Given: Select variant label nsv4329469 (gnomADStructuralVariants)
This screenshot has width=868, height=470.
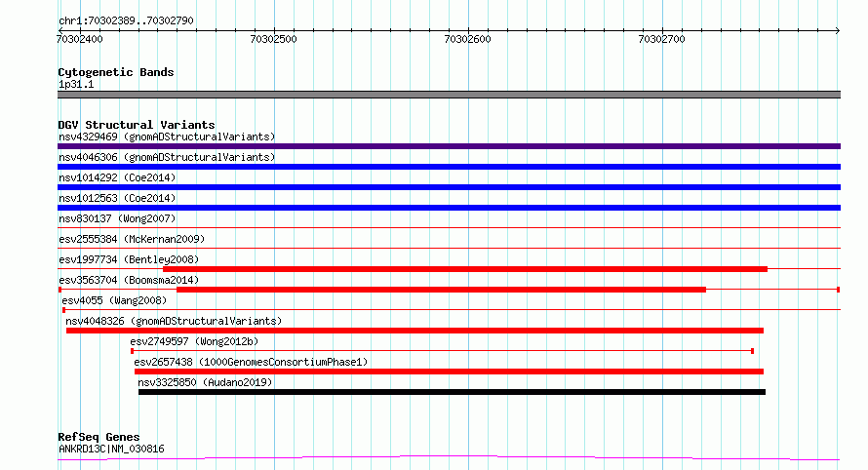Looking at the screenshot, I should coord(167,137).
